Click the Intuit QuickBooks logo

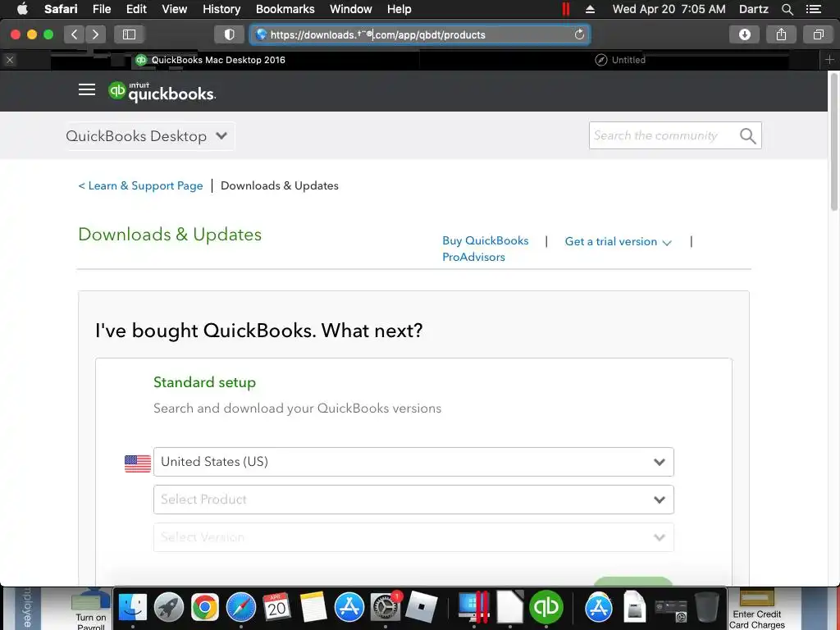[162, 92]
